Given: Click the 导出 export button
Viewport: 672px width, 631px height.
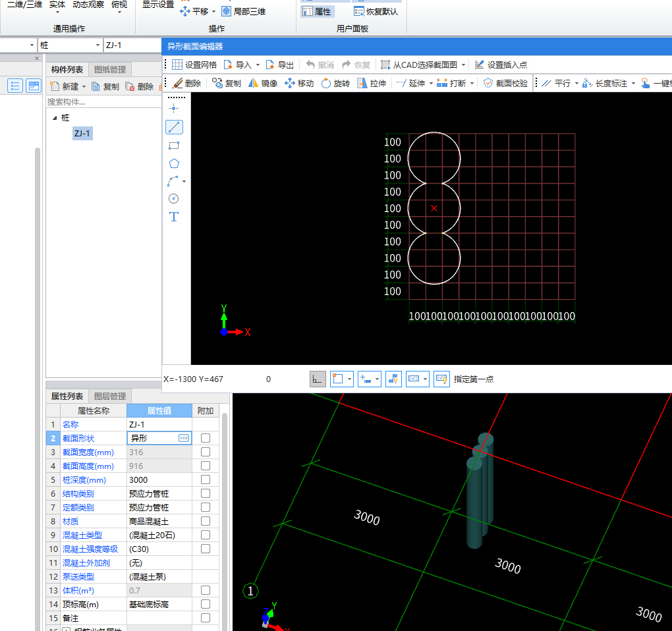Looking at the screenshot, I should (x=280, y=65).
